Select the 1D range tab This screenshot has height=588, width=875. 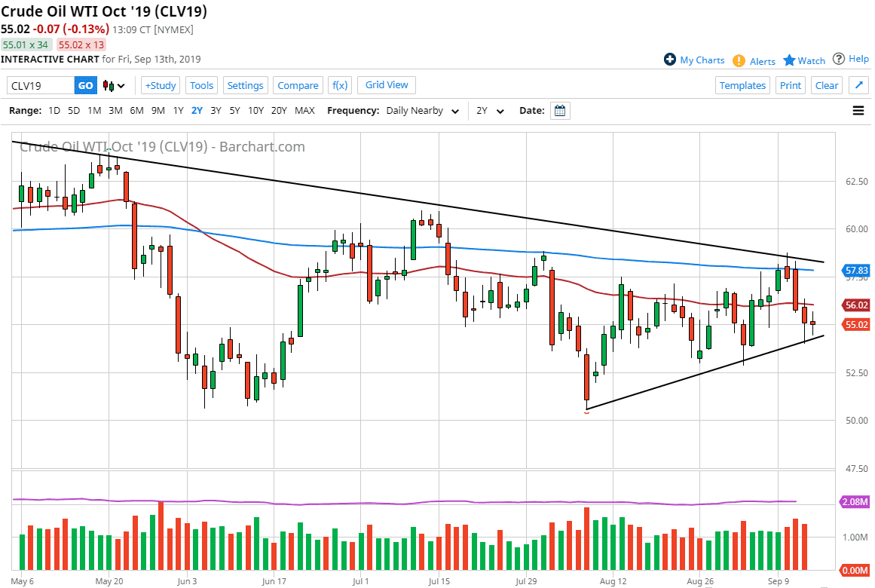point(54,110)
